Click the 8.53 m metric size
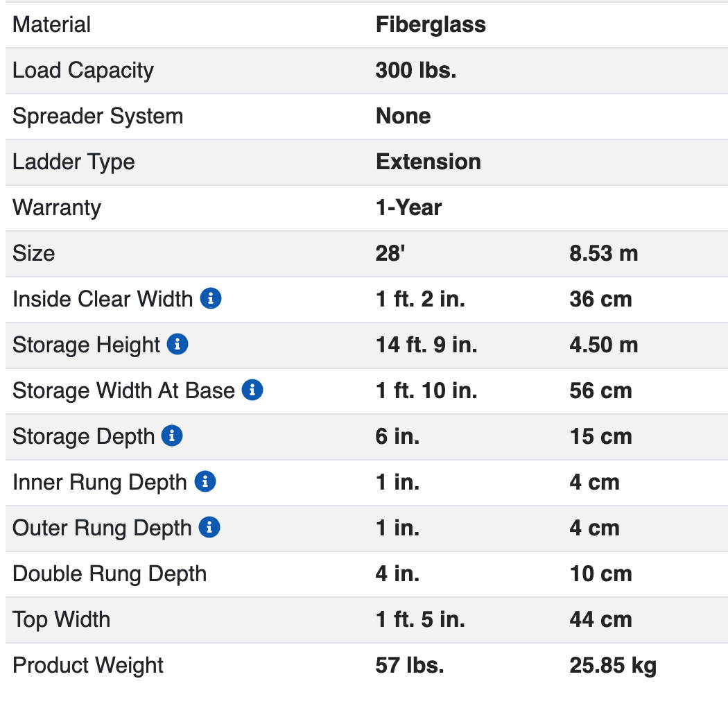 pos(604,253)
